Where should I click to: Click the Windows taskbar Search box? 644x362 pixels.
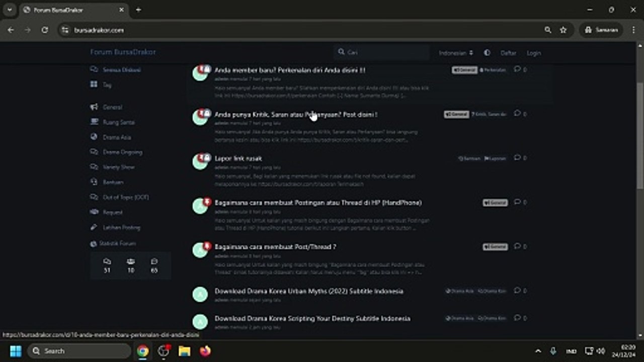[78, 351]
